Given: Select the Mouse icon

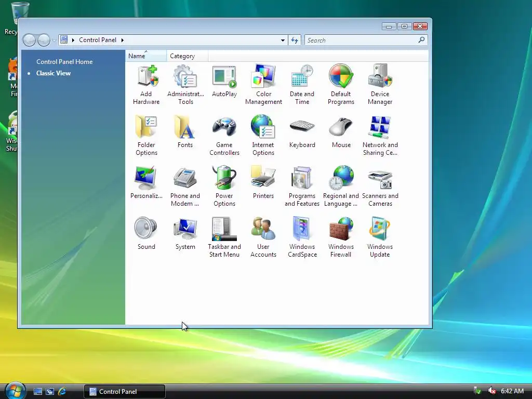Looking at the screenshot, I should 341,131.
